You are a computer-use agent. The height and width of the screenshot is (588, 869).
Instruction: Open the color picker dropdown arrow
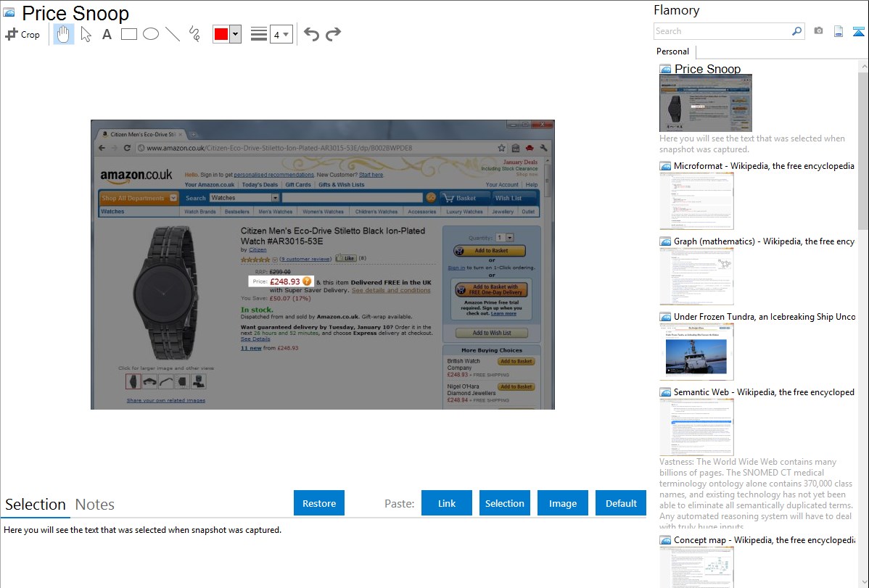236,34
